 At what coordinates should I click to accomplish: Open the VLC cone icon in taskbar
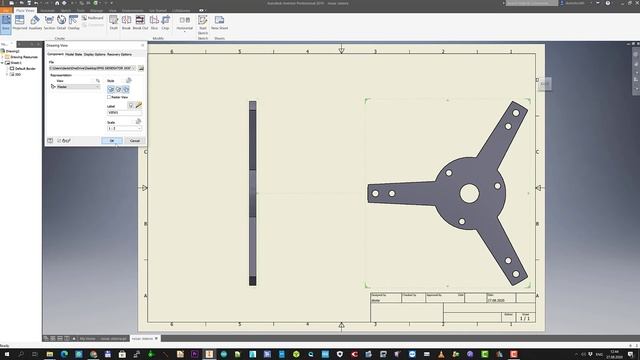pyautogui.click(x=441, y=354)
